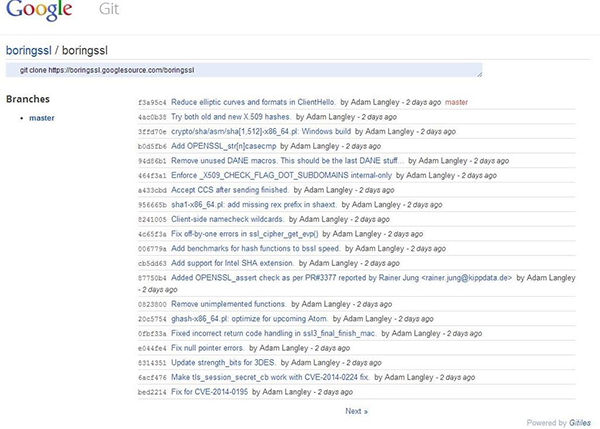The height and width of the screenshot is (429, 600).
Task: Click commit hash 87750b4
Action: (x=152, y=278)
